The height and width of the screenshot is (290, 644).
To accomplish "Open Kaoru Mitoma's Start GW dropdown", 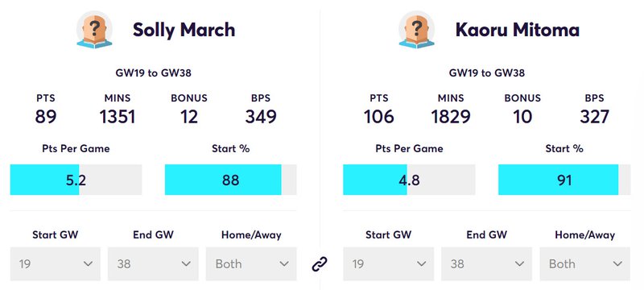I will [x=389, y=263].
